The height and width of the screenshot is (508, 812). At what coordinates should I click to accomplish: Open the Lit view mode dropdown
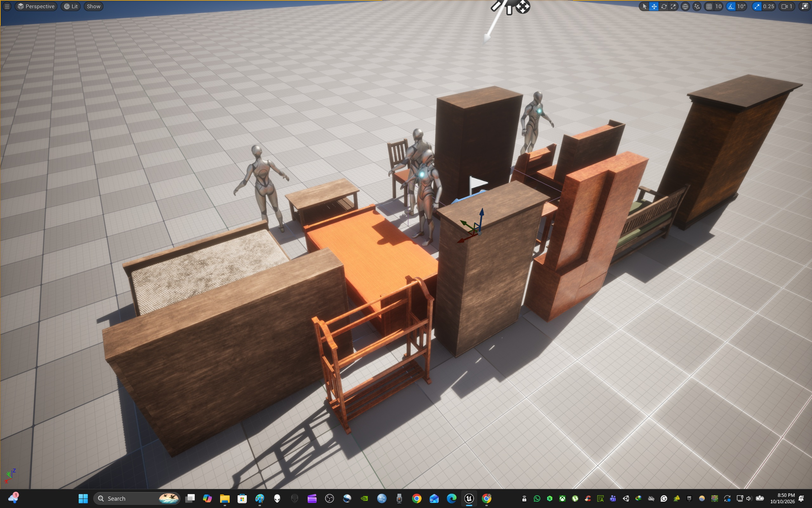click(71, 6)
